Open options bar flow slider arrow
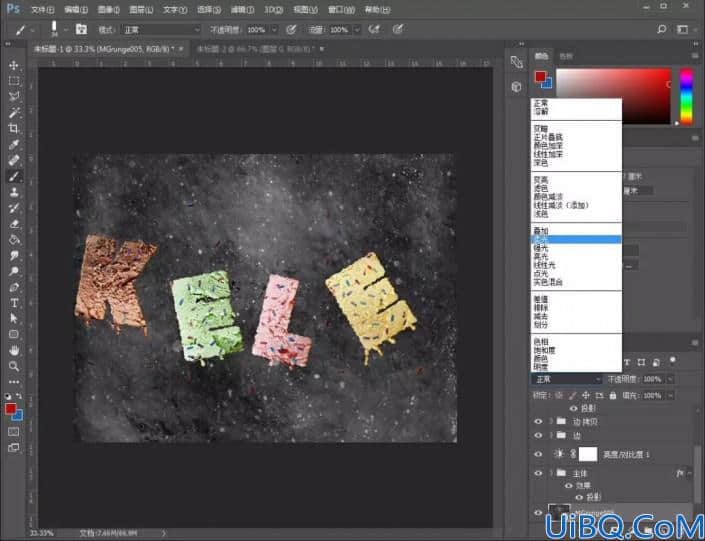 coord(357,30)
